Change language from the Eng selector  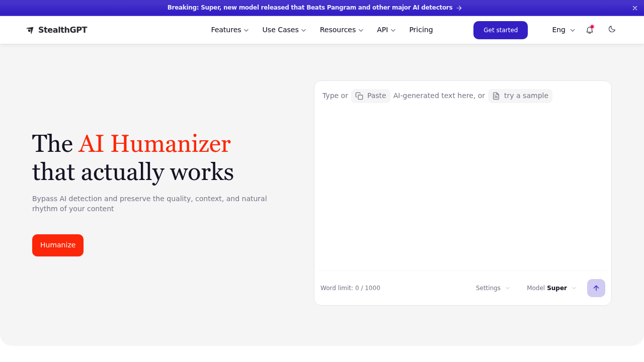(x=563, y=30)
